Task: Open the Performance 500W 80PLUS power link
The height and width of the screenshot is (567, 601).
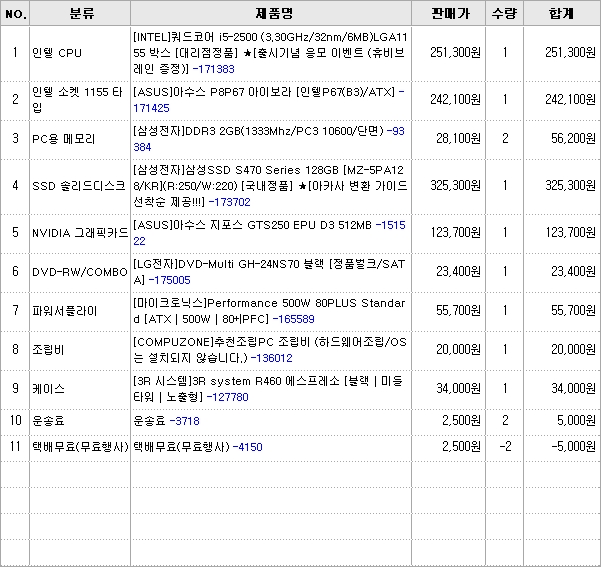Action: pos(269,311)
